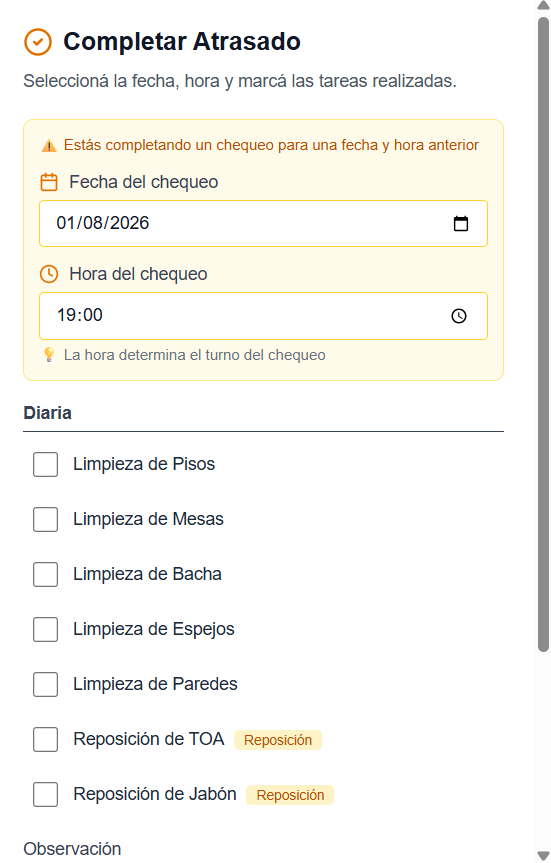The width and height of the screenshot is (551, 863).
Task: Select the Limpieza de Paredes checkbox
Action: tap(46, 685)
